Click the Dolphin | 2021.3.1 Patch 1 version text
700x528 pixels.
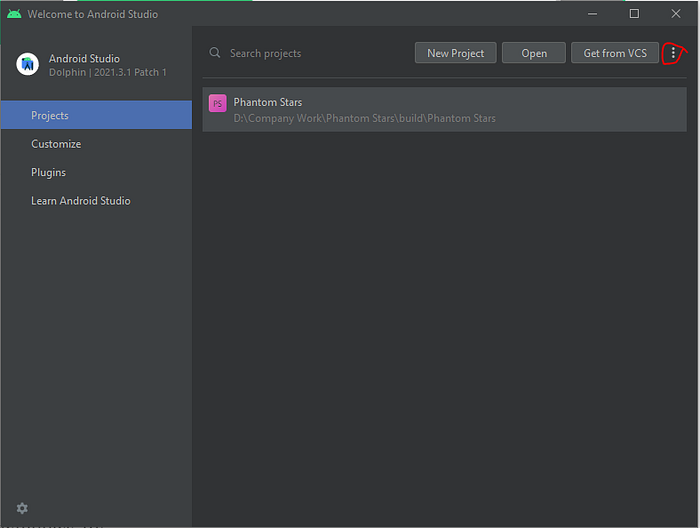108,72
